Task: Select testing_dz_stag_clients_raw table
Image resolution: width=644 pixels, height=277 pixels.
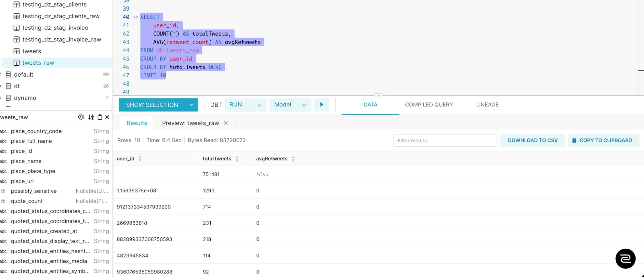Action: click(61, 16)
